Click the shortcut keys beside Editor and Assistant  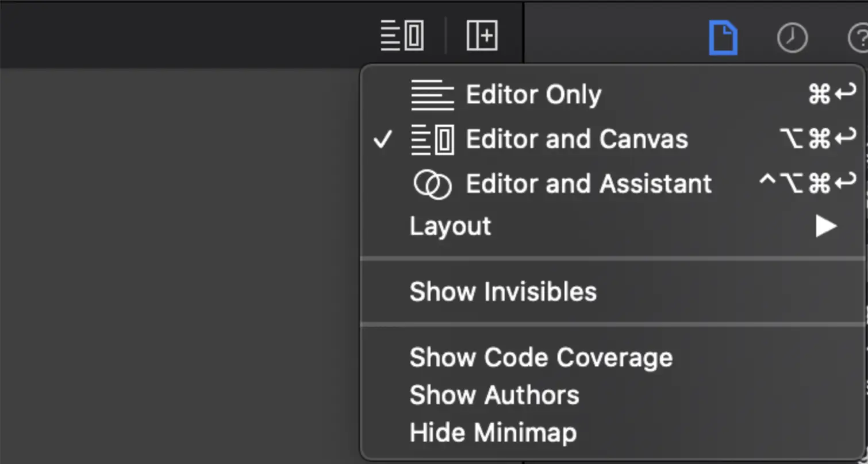807,184
